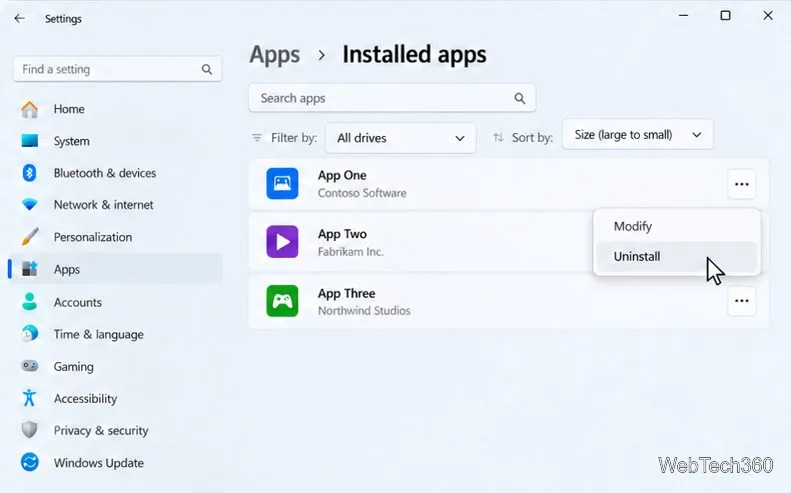This screenshot has height=493, width=791.
Task: Click the Home house icon
Action: [x=30, y=109]
